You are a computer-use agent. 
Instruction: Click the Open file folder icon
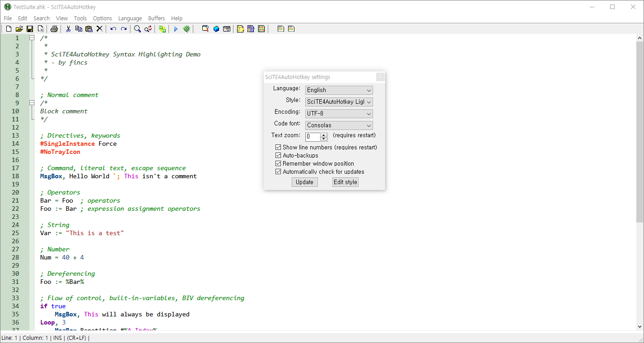[x=19, y=29]
